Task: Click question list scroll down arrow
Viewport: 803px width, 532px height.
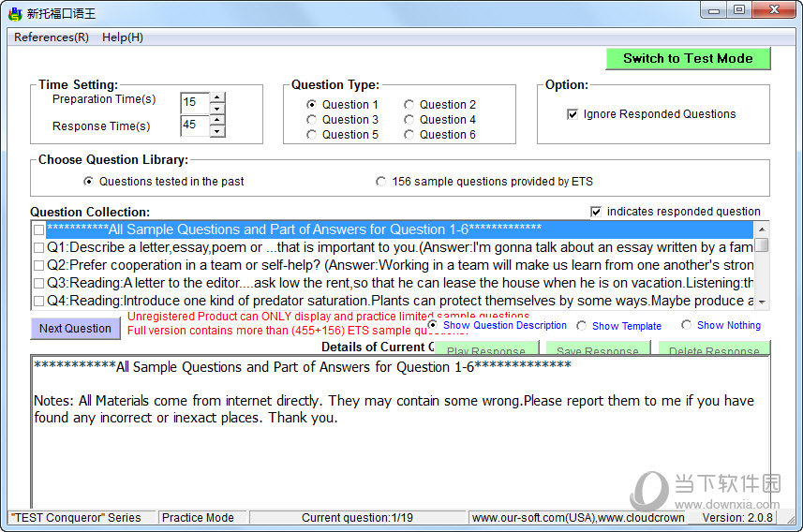Action: pos(762,303)
